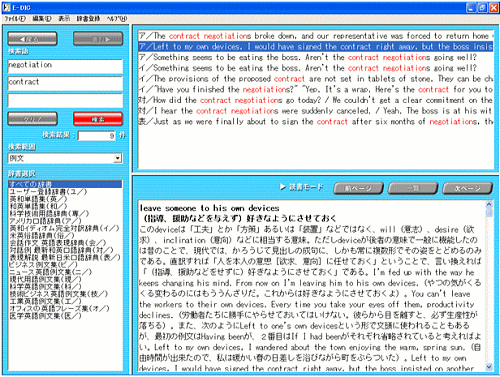Go to next page with 次ページ
The height and width of the screenshot is (377, 500).
click(x=467, y=188)
